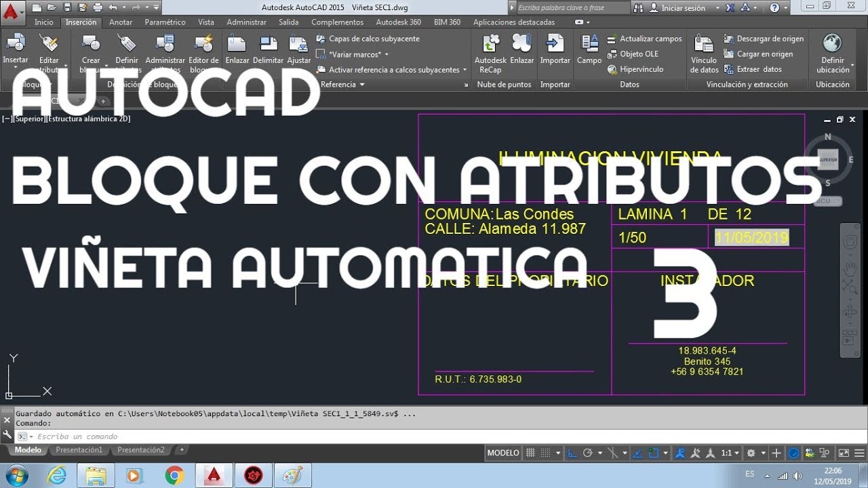Open workspace switching gear dropdown
The image size is (868, 488).
[x=763, y=453]
